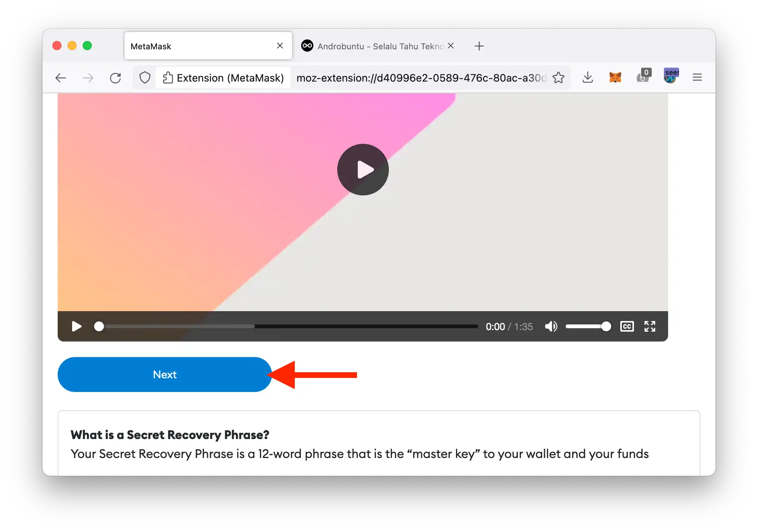Open the seer extension icon
This screenshot has height=532, width=758.
click(671, 77)
